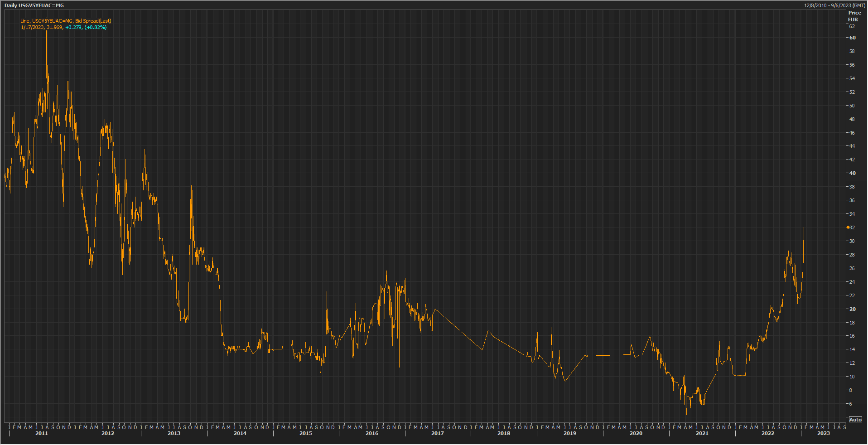Click the Price EUR axis header
Screen dimensions: 868x445
coord(854,16)
